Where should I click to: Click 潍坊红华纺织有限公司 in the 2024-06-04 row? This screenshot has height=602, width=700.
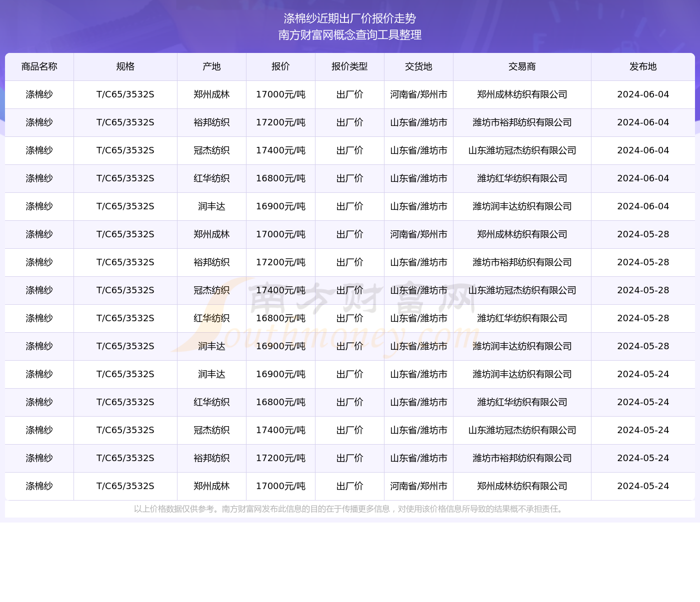click(x=522, y=178)
